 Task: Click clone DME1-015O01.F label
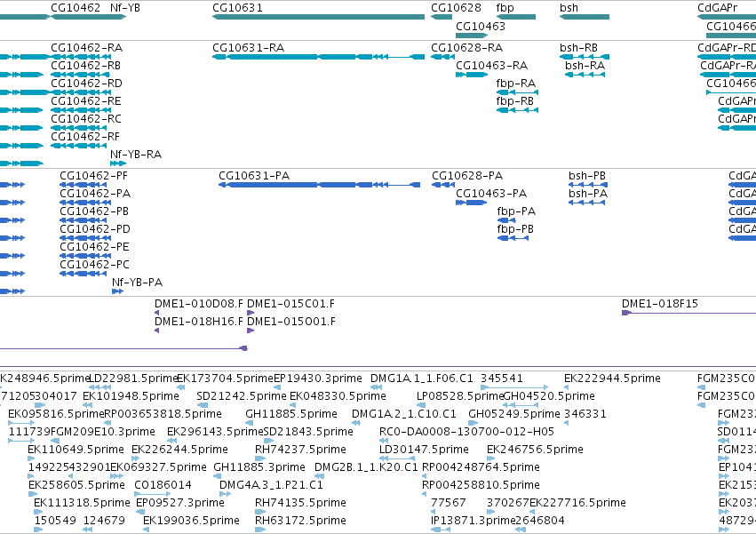point(291,322)
